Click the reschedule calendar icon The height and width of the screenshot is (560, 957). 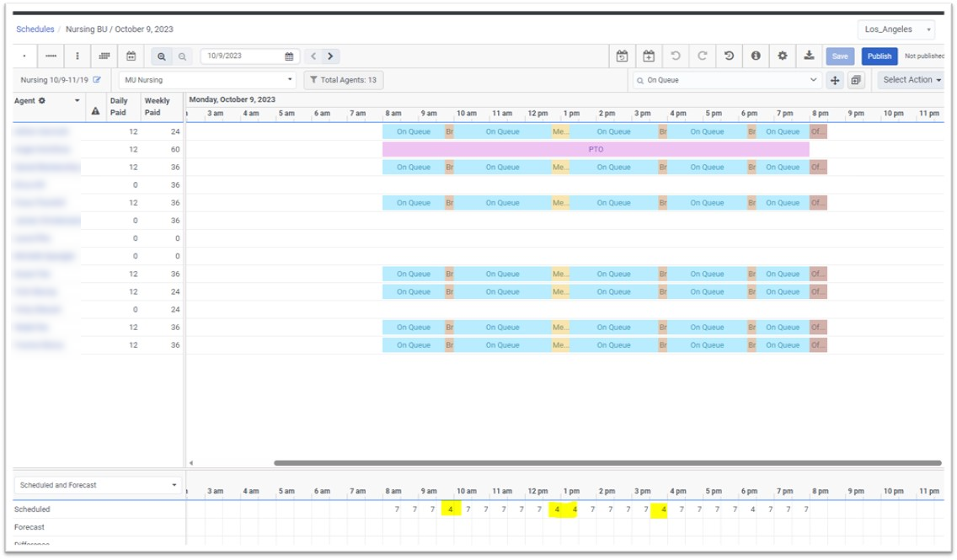point(622,56)
